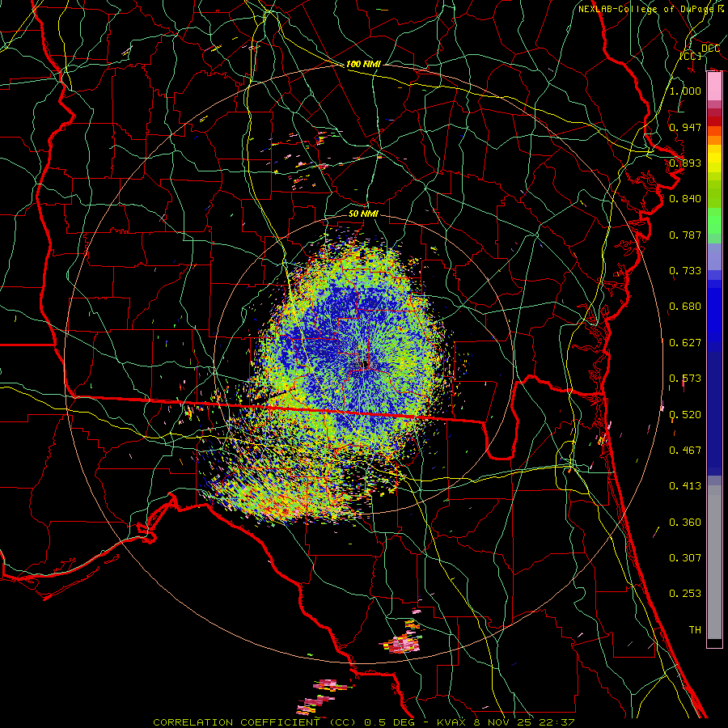Pick the pink segment of the color bar
Viewport: 728px width, 728px height.
coord(714,87)
